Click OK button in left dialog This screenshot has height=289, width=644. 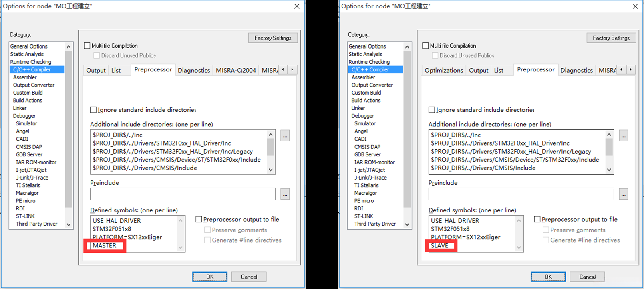point(210,277)
